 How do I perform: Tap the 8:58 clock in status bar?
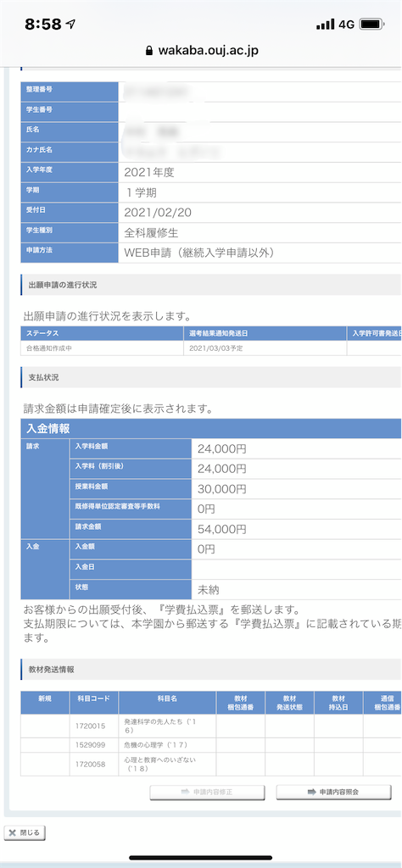pos(42,24)
